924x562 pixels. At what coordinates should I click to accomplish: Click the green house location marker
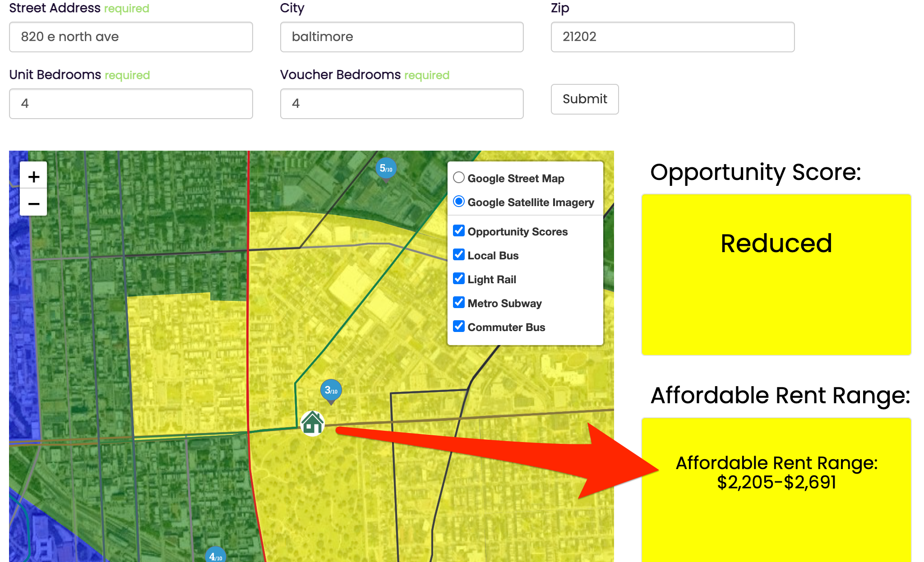click(x=313, y=423)
